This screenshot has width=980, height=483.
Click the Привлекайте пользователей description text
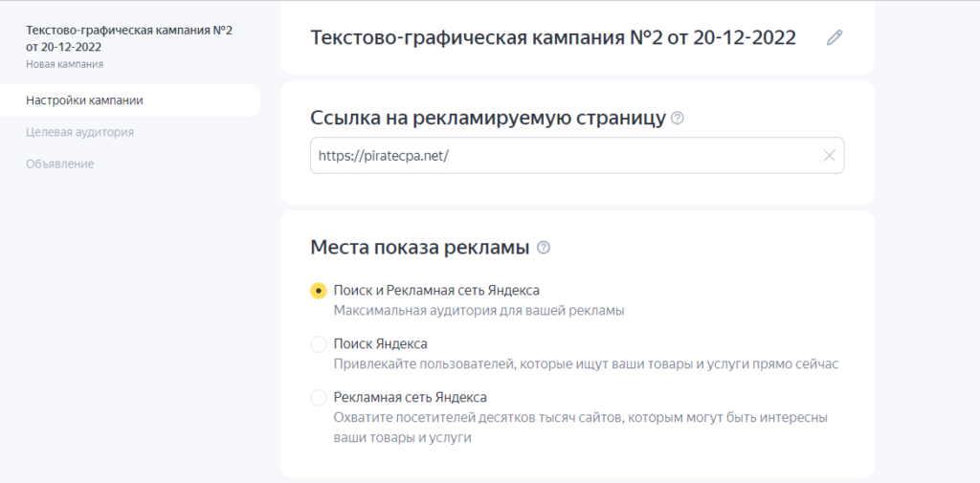[586, 364]
